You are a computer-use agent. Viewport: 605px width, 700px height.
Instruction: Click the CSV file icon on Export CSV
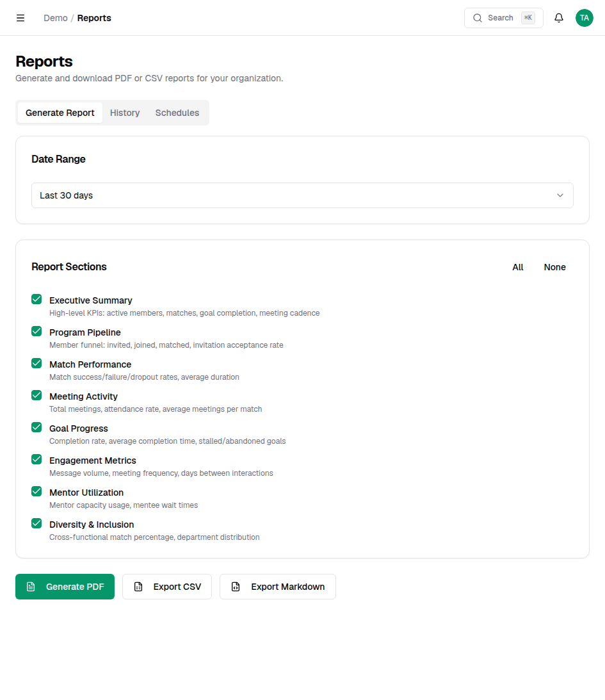pyautogui.click(x=140, y=586)
